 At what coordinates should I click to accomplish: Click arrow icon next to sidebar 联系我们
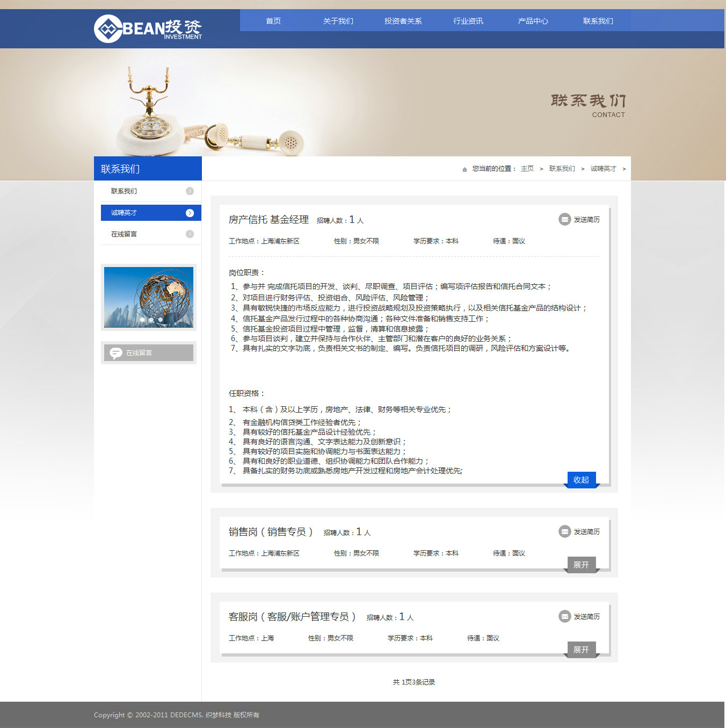coord(190,191)
